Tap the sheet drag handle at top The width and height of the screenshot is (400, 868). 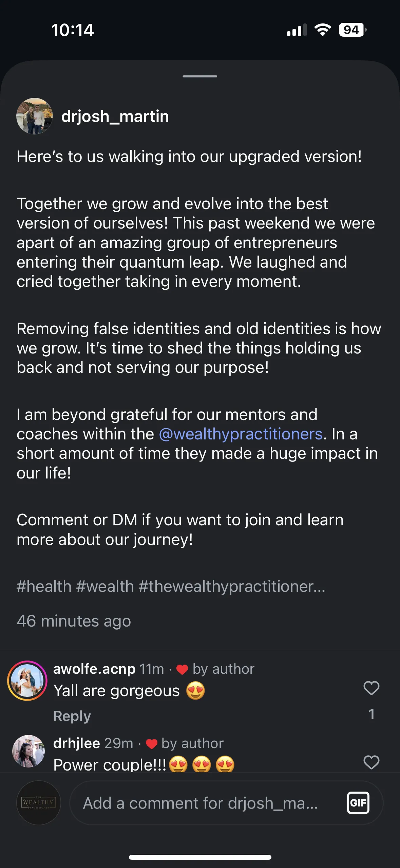click(x=200, y=76)
